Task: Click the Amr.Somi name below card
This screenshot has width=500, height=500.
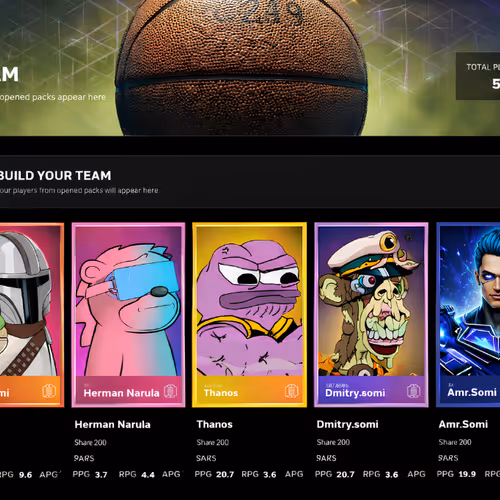Action: tap(463, 424)
